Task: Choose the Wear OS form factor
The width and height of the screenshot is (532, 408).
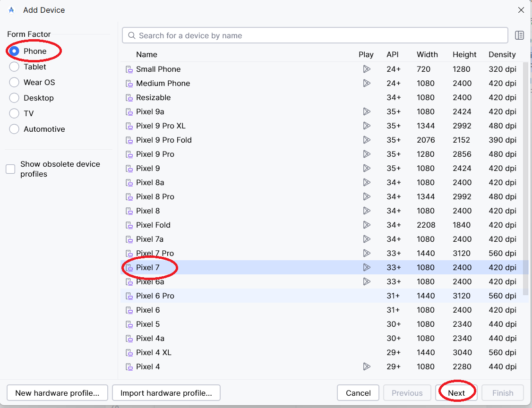Action: pyautogui.click(x=14, y=82)
